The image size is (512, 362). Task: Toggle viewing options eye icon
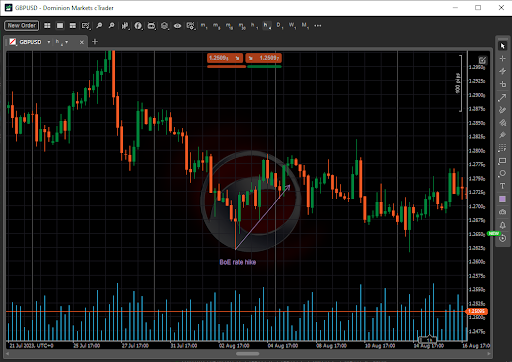[x=177, y=26]
